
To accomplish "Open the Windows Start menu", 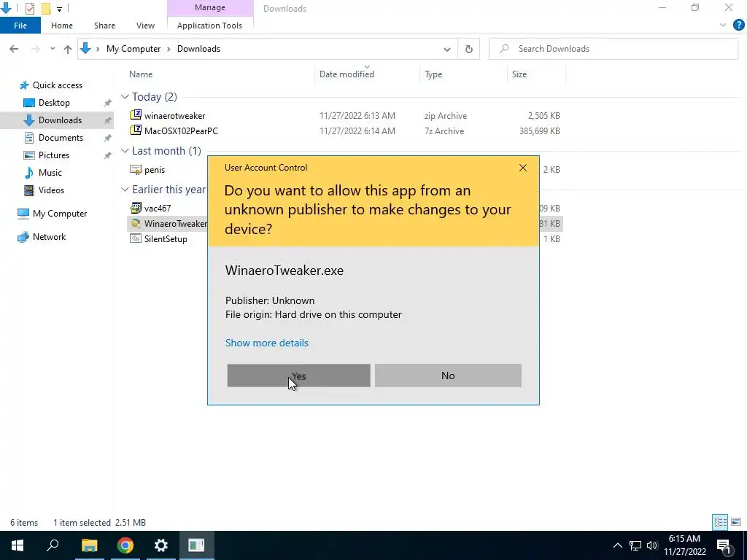I will (18, 545).
